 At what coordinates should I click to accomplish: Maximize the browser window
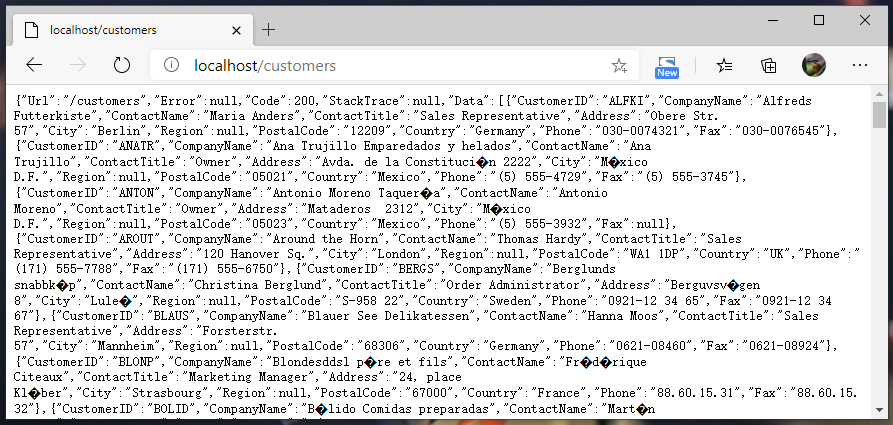pyautogui.click(x=819, y=21)
